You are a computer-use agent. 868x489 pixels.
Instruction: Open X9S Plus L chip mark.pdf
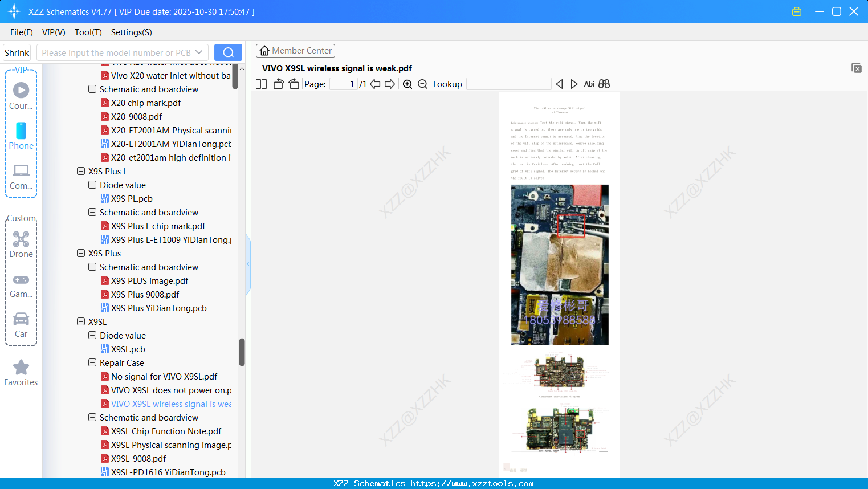(158, 226)
